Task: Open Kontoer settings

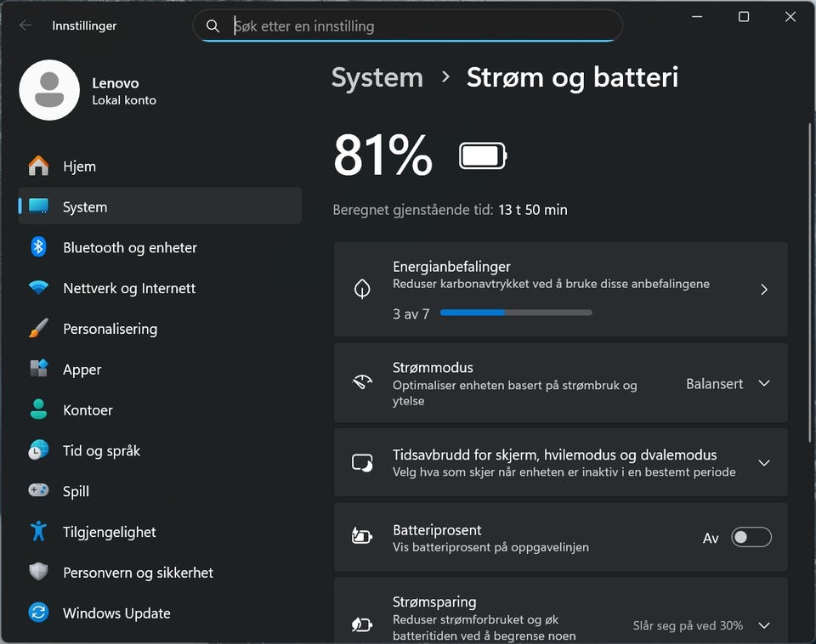Action: pyautogui.click(x=161, y=410)
